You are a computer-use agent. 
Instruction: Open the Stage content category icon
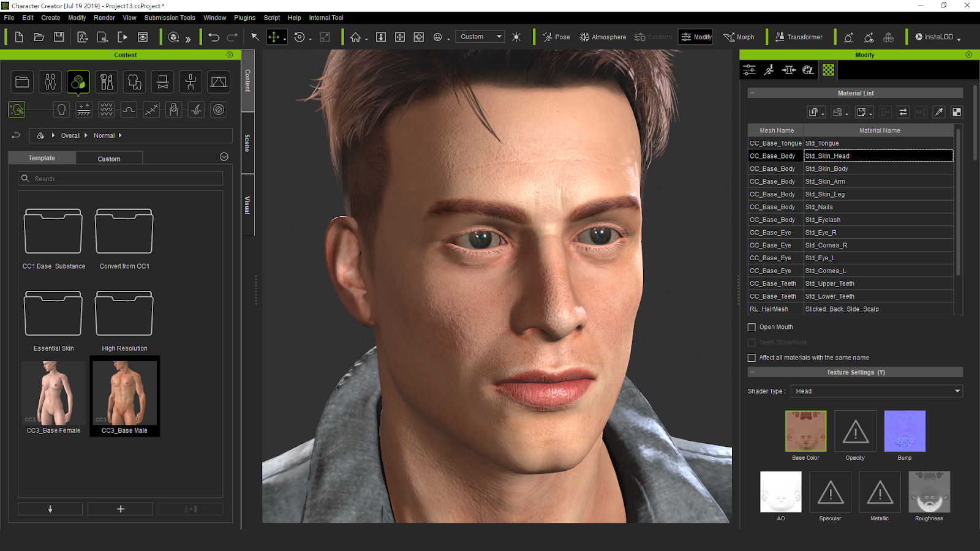point(219,82)
